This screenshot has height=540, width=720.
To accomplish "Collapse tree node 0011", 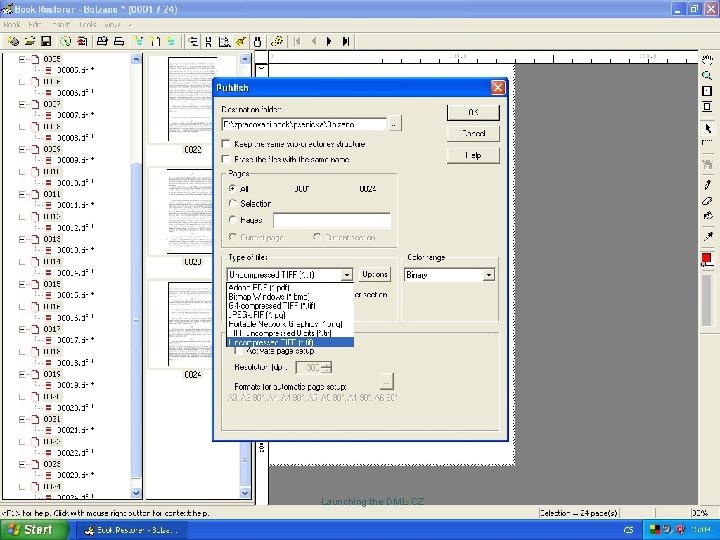I will point(22,194).
